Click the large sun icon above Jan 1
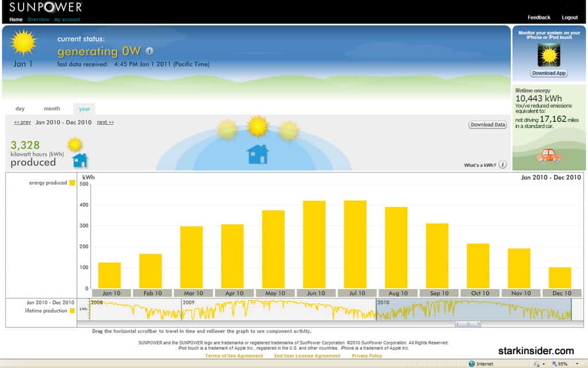The image size is (588, 368). pos(24,42)
